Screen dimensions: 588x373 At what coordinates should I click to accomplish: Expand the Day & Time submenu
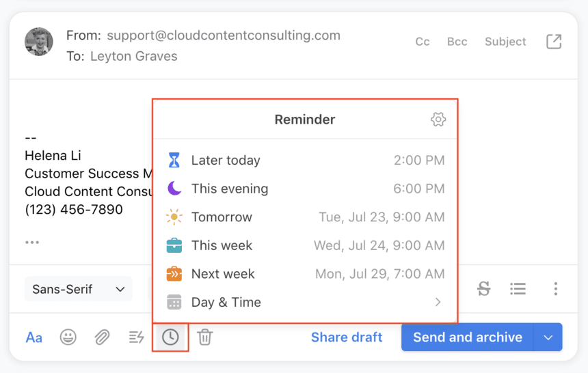pyautogui.click(x=305, y=302)
